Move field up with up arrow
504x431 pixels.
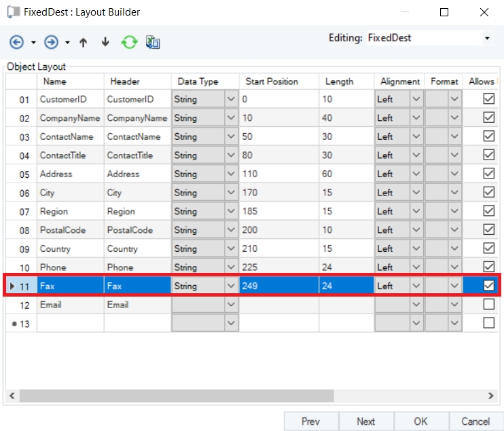point(84,42)
